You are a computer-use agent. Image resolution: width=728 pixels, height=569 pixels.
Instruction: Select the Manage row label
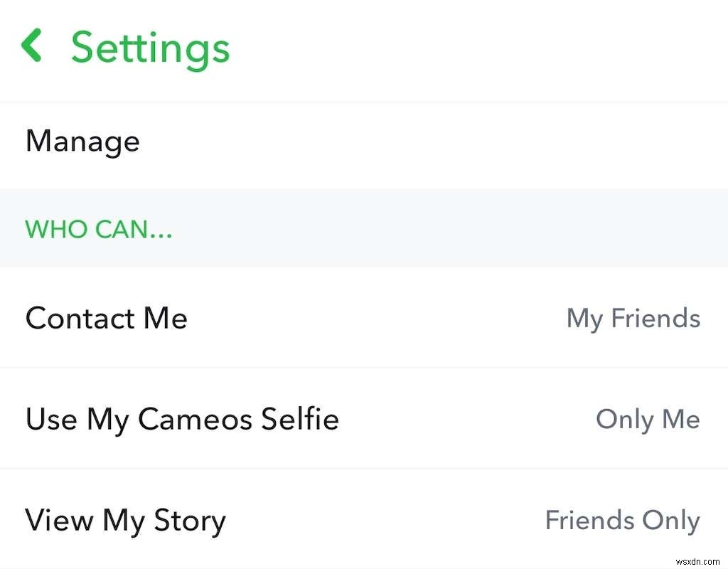[x=82, y=141]
